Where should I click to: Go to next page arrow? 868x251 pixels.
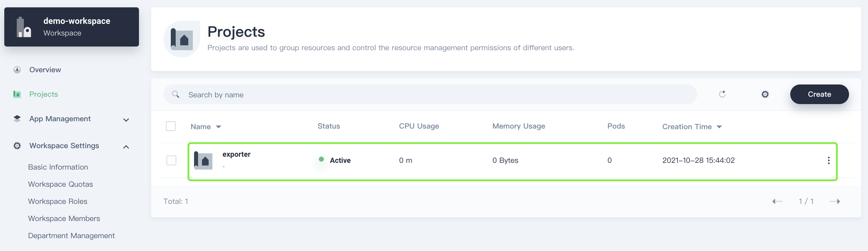pyautogui.click(x=835, y=201)
